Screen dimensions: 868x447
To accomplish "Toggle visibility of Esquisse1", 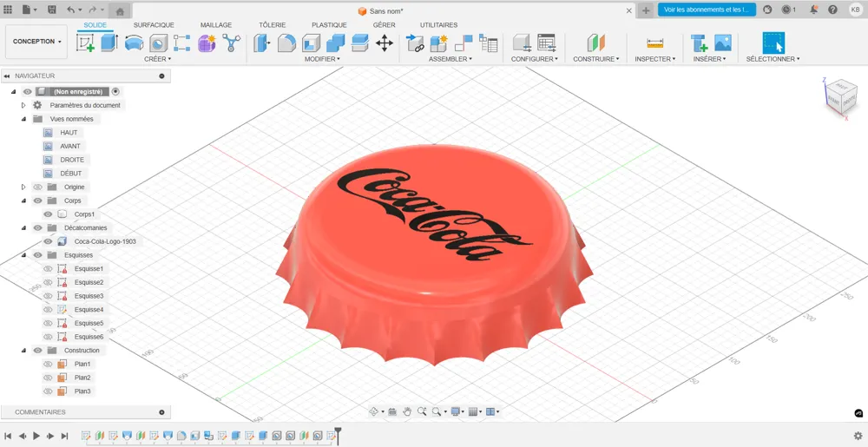I will 48,269.
